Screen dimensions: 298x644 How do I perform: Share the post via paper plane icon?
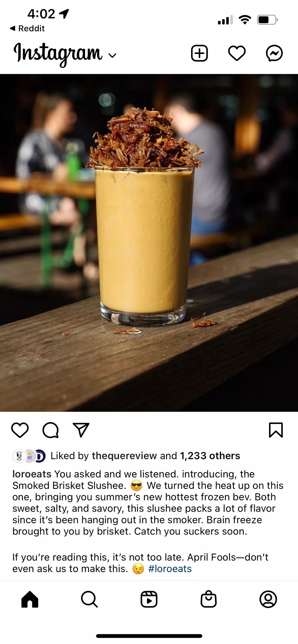81,430
